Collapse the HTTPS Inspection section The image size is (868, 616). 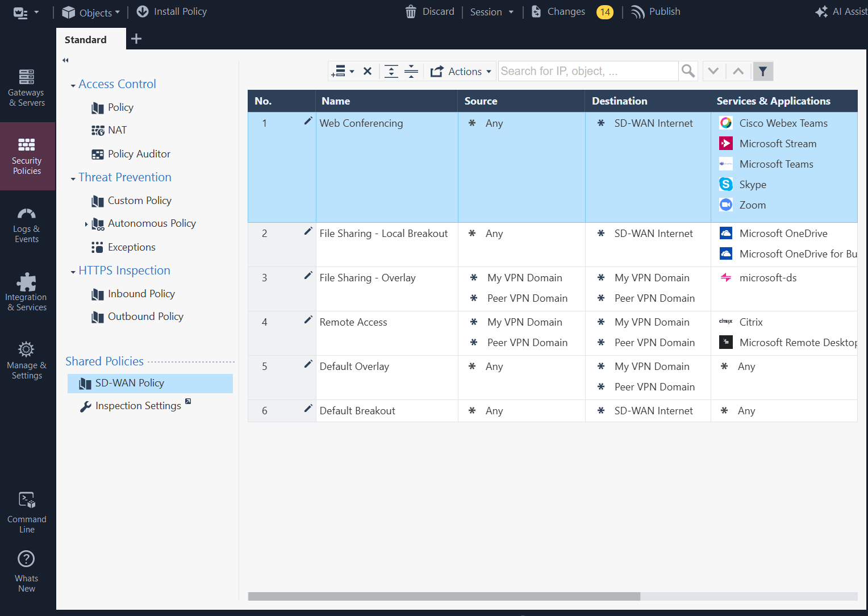(x=73, y=272)
